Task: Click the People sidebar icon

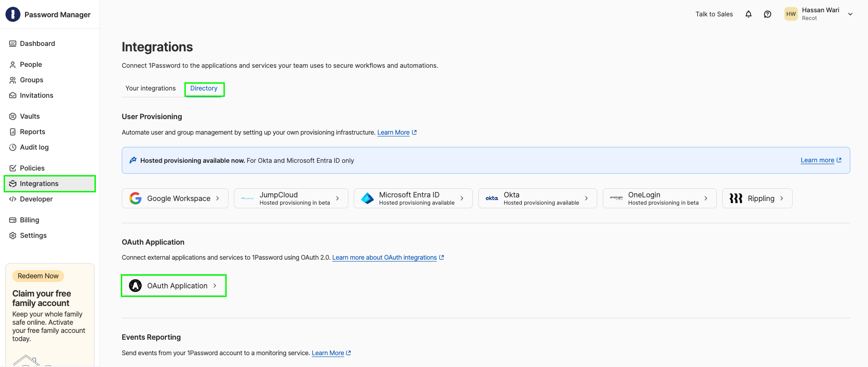Action: pyautogui.click(x=13, y=65)
